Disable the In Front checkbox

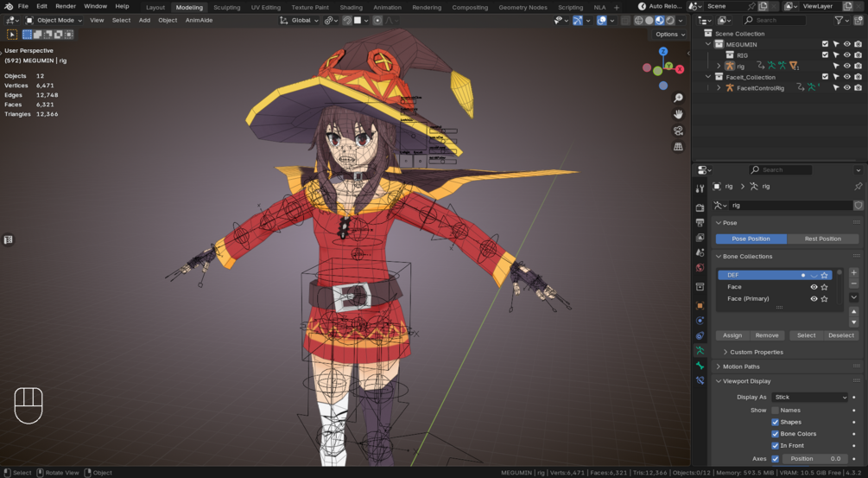pos(775,445)
